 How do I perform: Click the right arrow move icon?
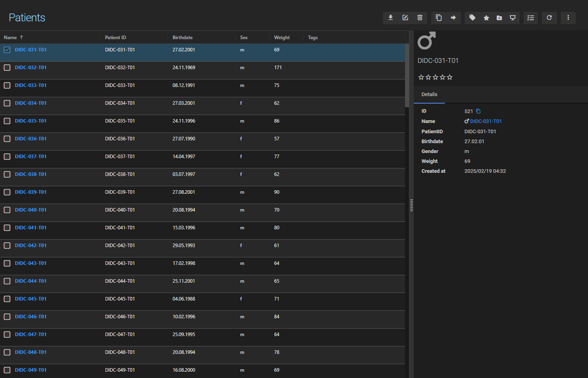(453, 18)
